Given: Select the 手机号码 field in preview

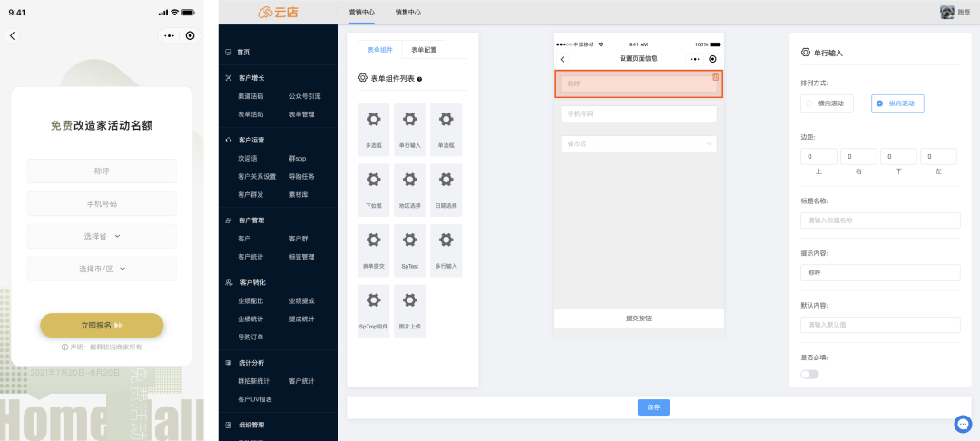Looking at the screenshot, I should (x=638, y=113).
